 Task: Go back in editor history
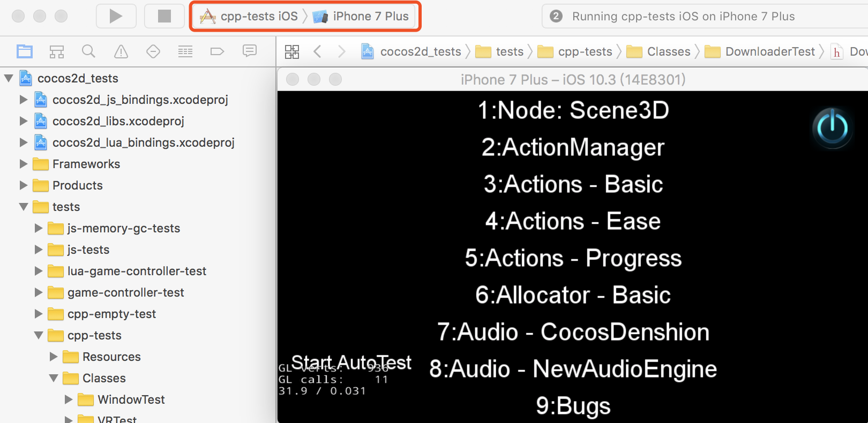(317, 51)
